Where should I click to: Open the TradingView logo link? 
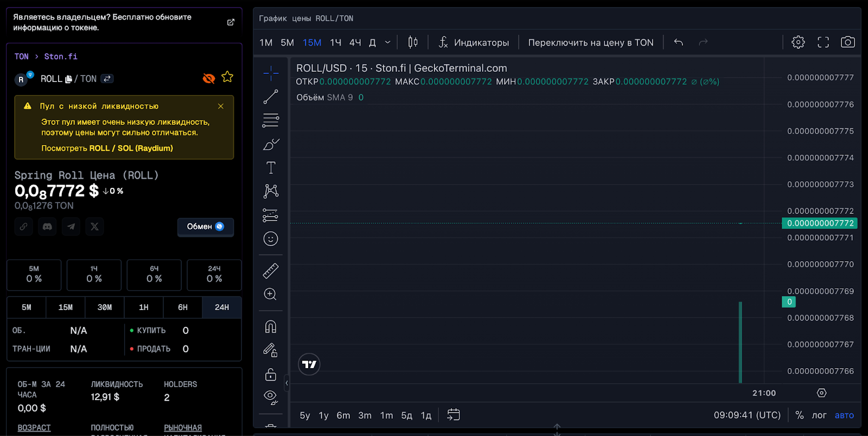tap(309, 364)
